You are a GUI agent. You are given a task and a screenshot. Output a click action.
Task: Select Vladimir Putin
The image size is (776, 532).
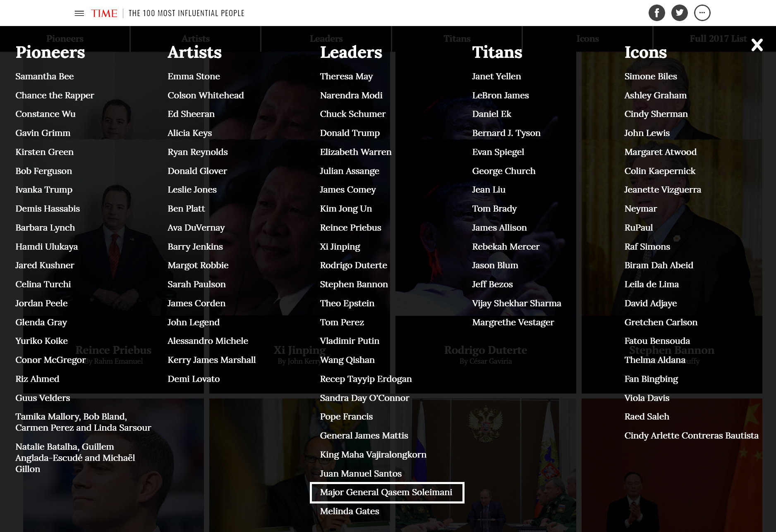[x=350, y=341]
